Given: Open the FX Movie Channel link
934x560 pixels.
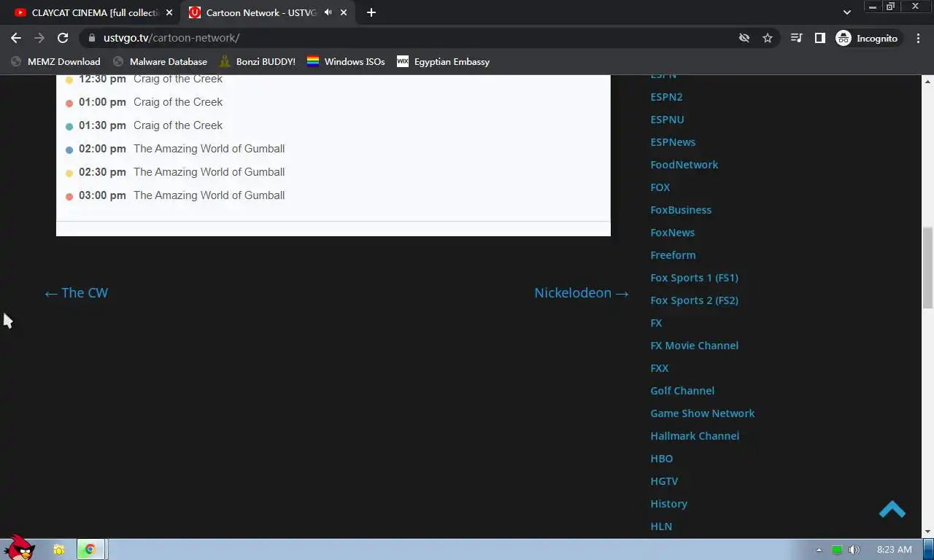Looking at the screenshot, I should tap(694, 345).
